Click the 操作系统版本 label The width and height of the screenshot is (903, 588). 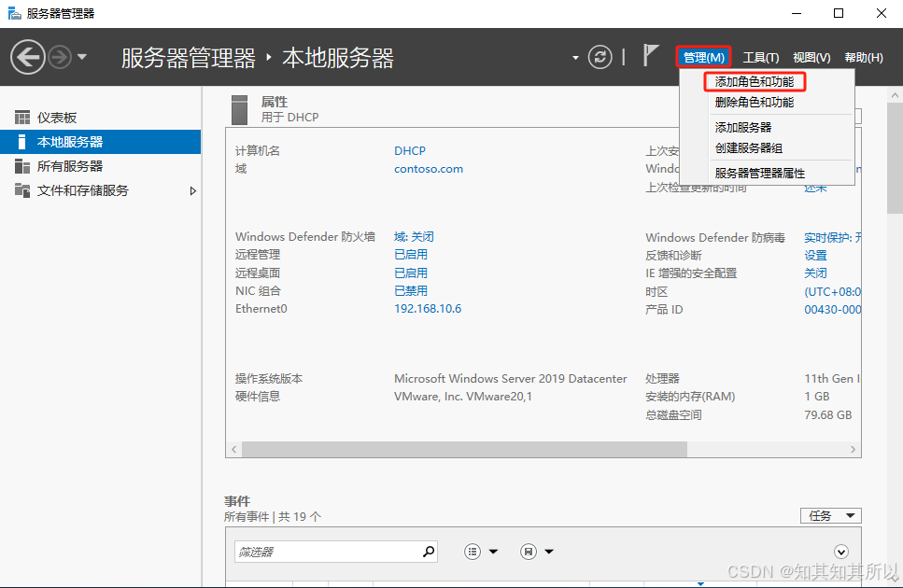(x=269, y=379)
